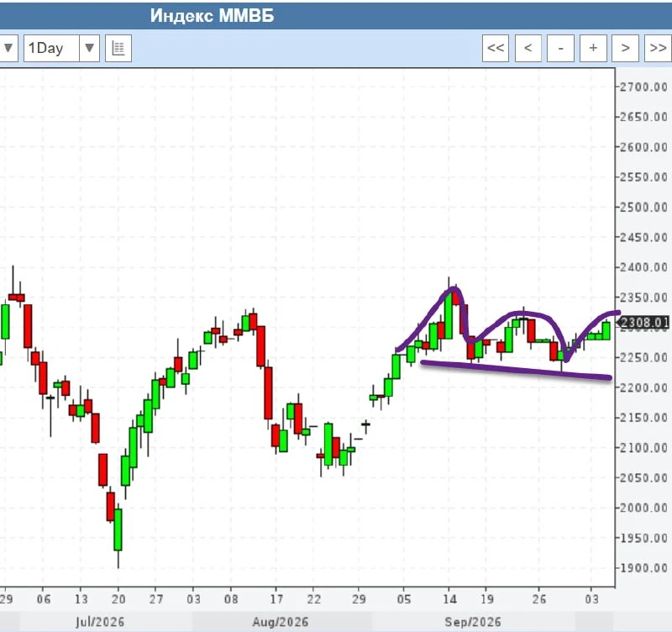Screen dimensions: 672x632
Task: Jump to chart start with << button
Action: pyautogui.click(x=496, y=48)
